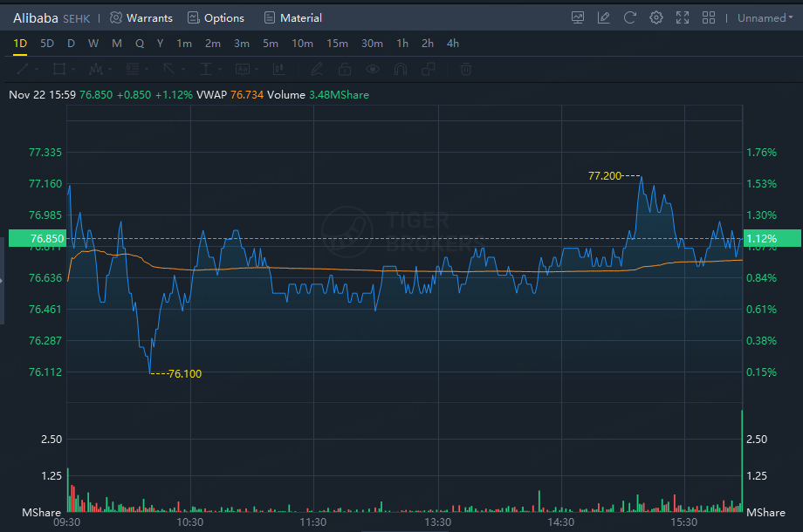Toggle drawings visibility eye icon
Screen dimensions: 803x532
click(373, 69)
